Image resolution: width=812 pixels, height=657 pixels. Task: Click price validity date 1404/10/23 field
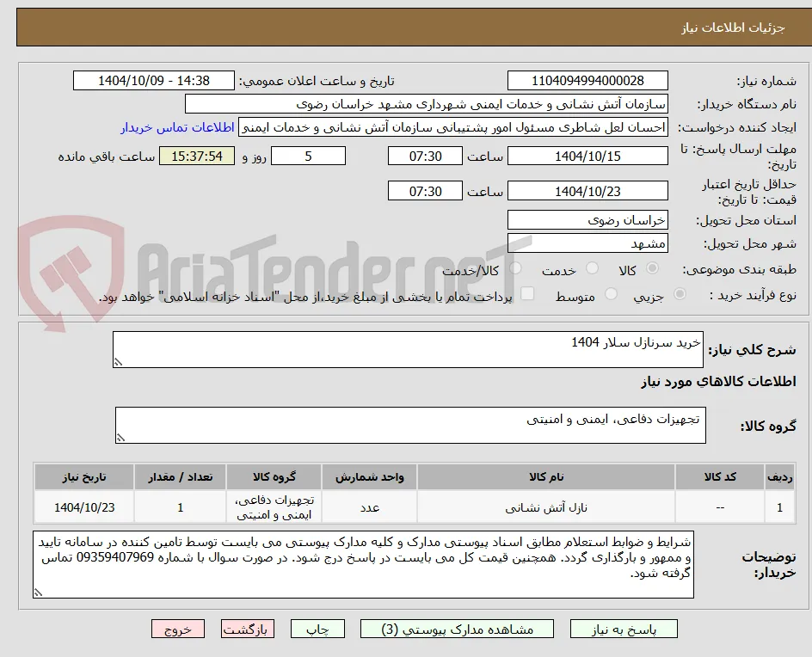pos(587,191)
